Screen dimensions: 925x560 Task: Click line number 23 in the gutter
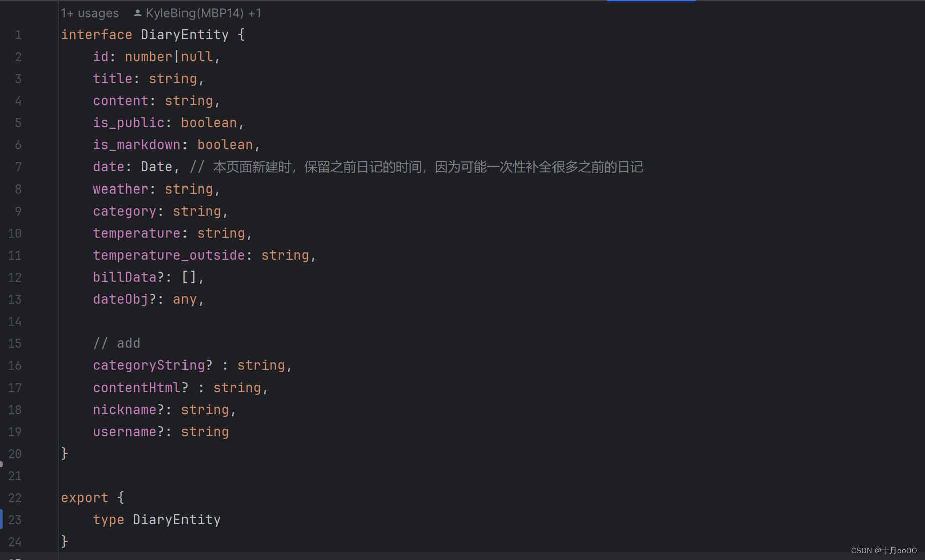coord(15,520)
